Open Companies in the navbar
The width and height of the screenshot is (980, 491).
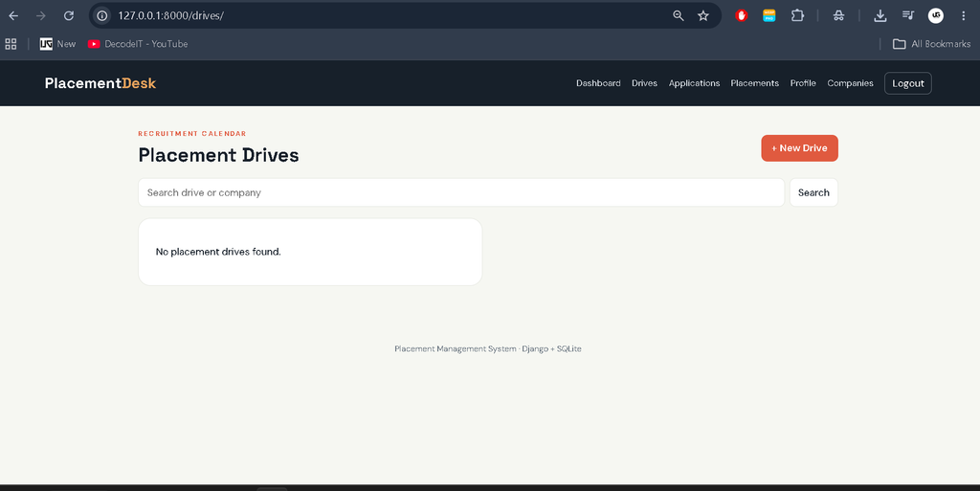pyautogui.click(x=850, y=83)
